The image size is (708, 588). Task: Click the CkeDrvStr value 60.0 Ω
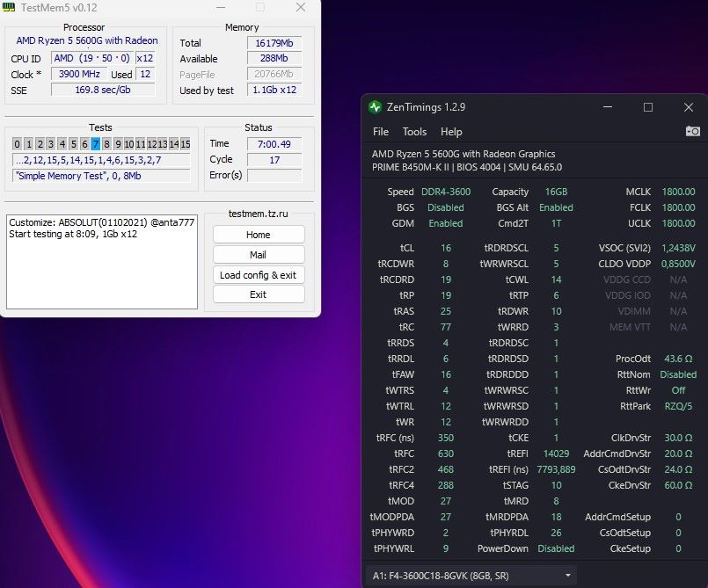pos(678,485)
